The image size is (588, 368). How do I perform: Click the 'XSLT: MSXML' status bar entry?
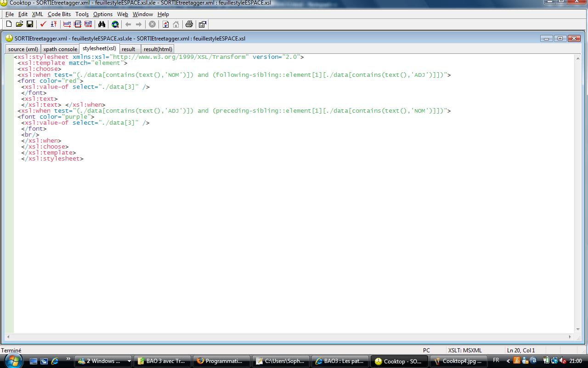tap(465, 350)
